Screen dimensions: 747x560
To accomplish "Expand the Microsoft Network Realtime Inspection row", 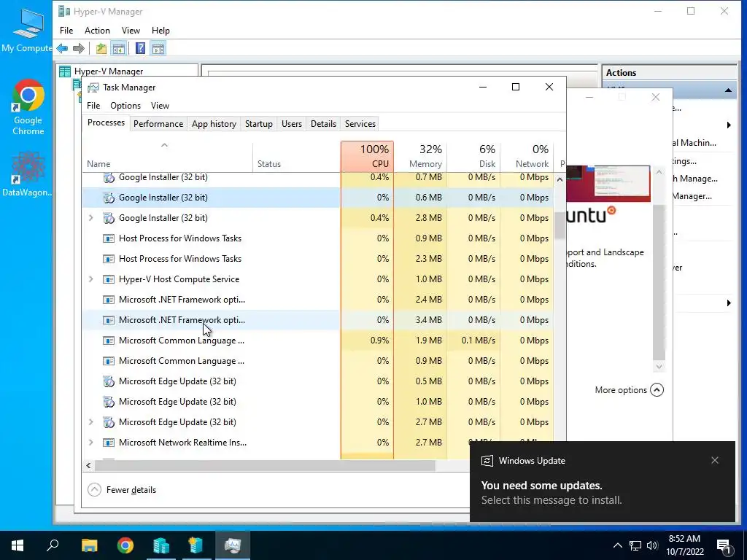I will point(90,443).
